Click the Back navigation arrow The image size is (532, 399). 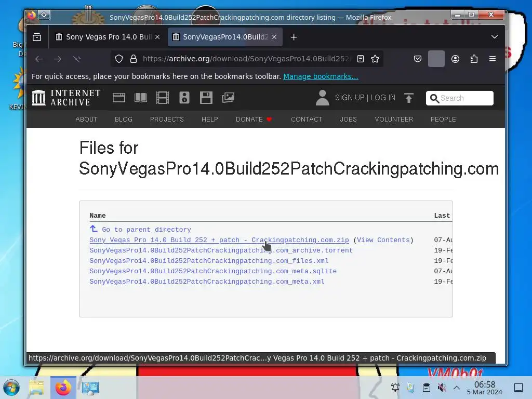pyautogui.click(x=39, y=59)
